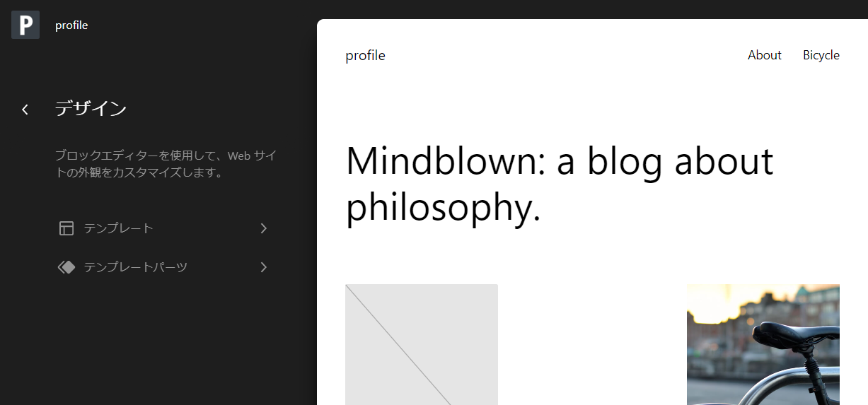The image size is (868, 405).
Task: Click the profile site title in preview
Action: point(365,56)
